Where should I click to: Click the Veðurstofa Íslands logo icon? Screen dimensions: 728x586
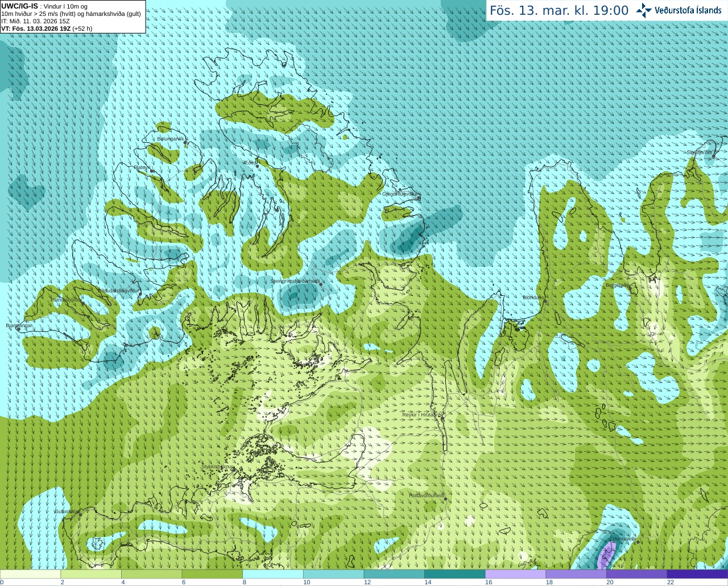coord(644,10)
